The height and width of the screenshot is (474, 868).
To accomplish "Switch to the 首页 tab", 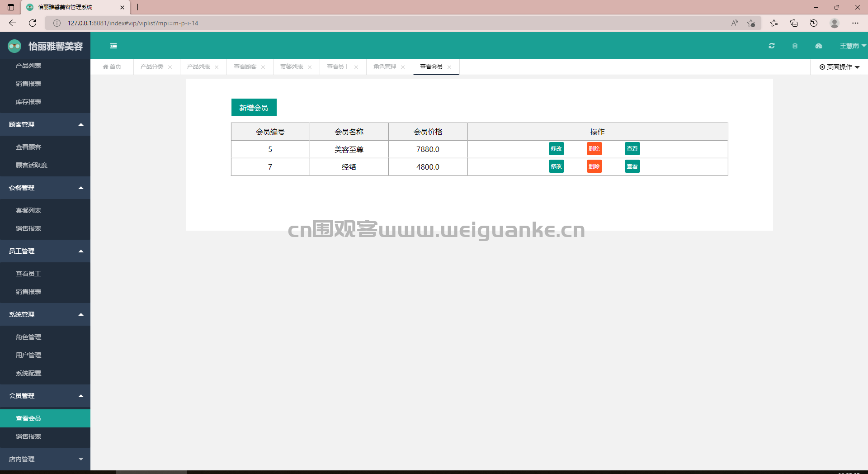I will point(112,66).
